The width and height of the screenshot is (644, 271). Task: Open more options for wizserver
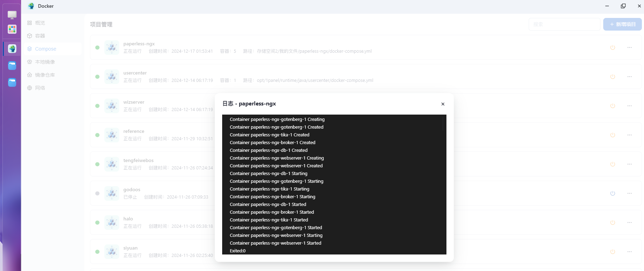coord(630,106)
